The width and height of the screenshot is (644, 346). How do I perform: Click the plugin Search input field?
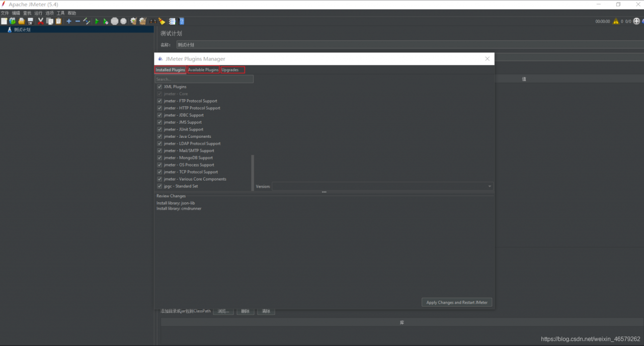click(204, 79)
